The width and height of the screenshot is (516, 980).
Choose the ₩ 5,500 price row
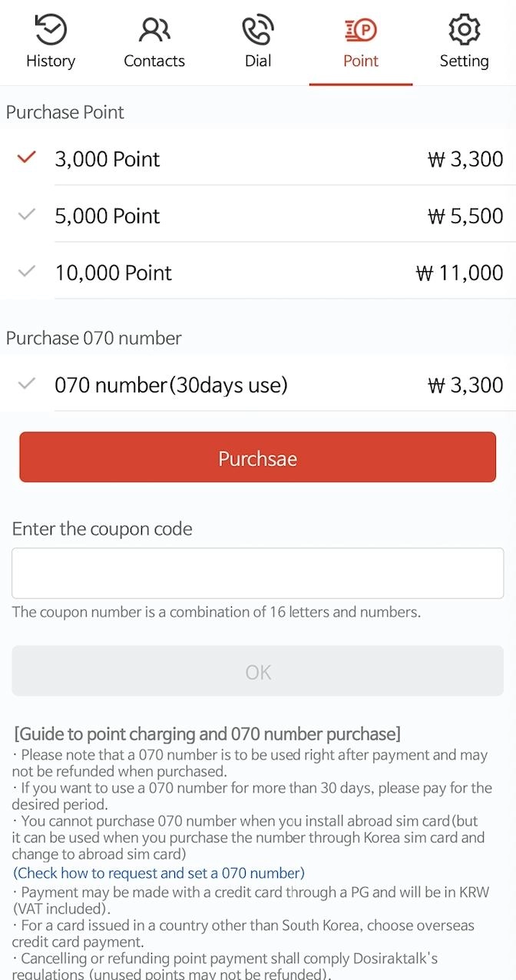point(465,216)
